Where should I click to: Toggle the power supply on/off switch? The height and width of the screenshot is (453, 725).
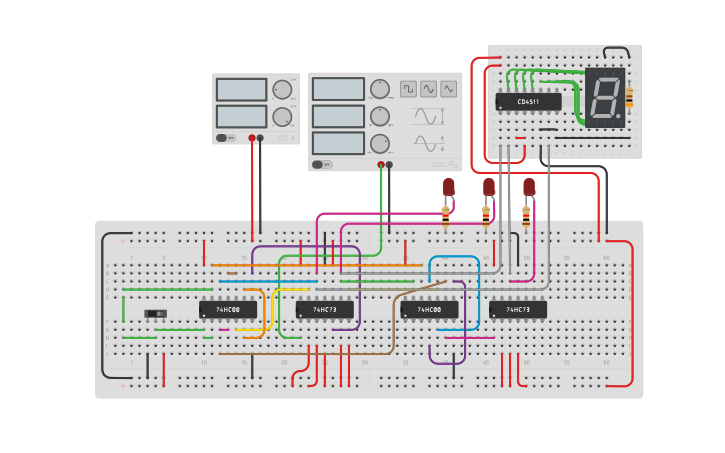pyautogui.click(x=226, y=138)
